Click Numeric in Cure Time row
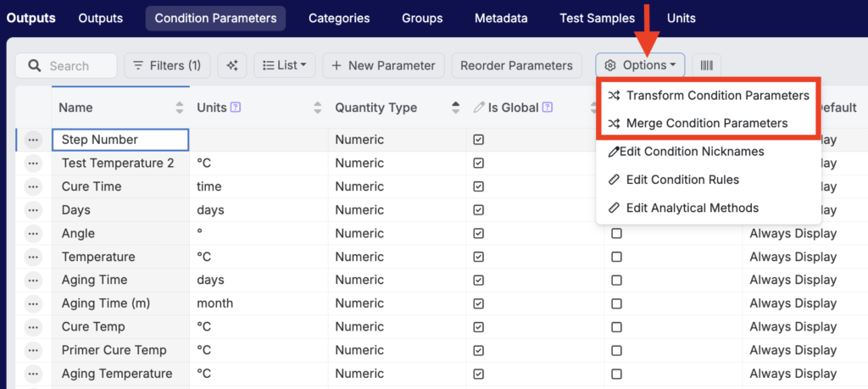The width and height of the screenshot is (868, 389). [x=359, y=186]
